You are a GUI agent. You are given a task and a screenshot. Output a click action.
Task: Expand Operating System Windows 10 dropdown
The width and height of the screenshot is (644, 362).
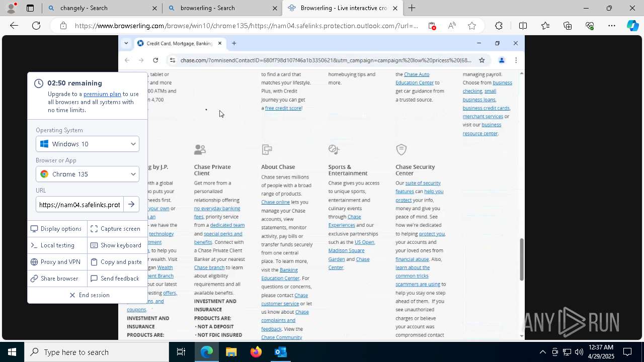coord(88,144)
